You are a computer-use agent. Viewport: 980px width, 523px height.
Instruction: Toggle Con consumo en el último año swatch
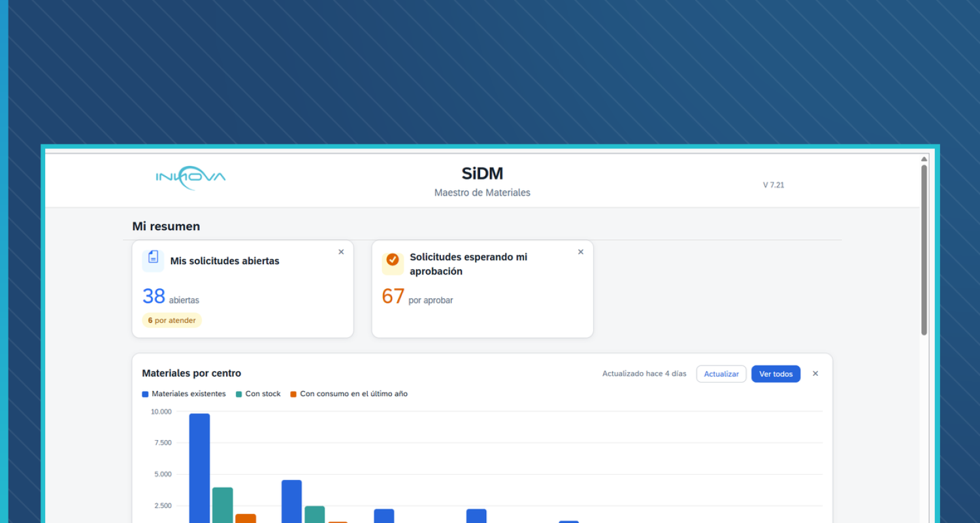click(x=293, y=394)
